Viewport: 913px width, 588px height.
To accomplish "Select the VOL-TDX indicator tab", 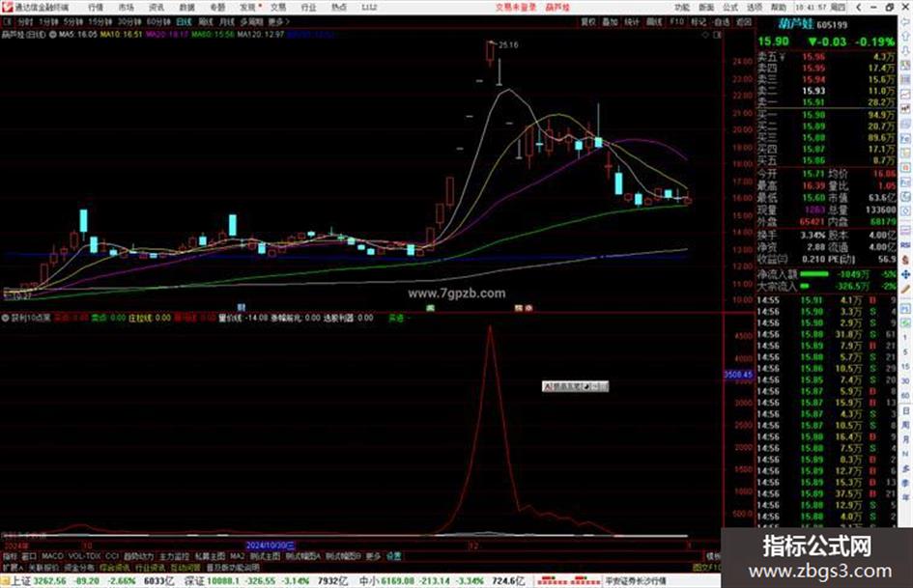I will click(84, 556).
